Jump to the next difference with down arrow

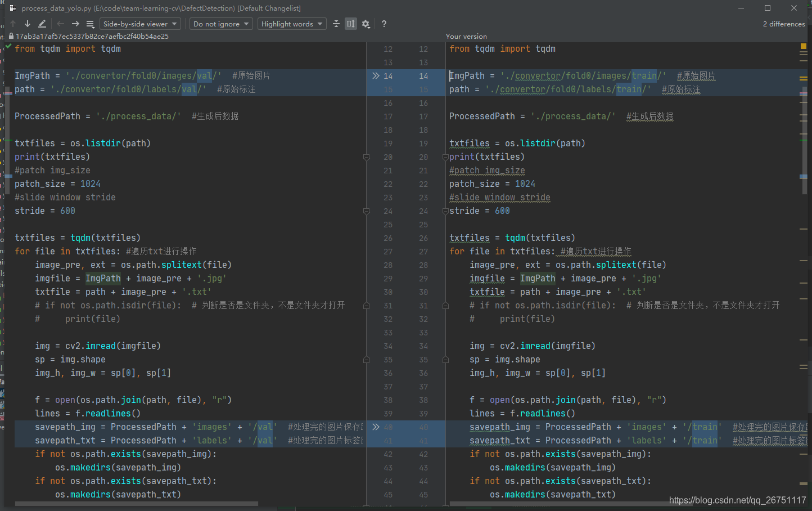click(x=27, y=24)
